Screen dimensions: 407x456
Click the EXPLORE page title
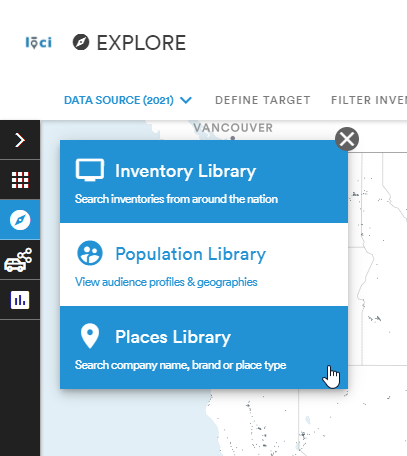(141, 43)
